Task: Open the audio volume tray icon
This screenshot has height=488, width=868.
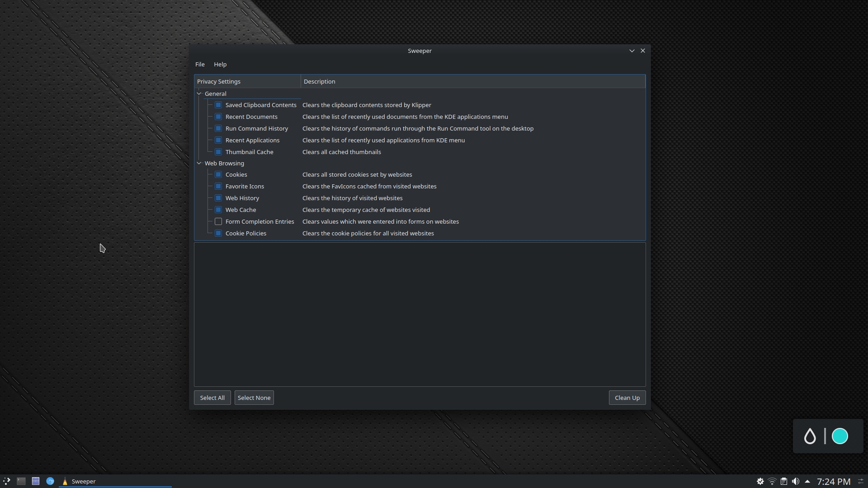Action: tap(796, 482)
